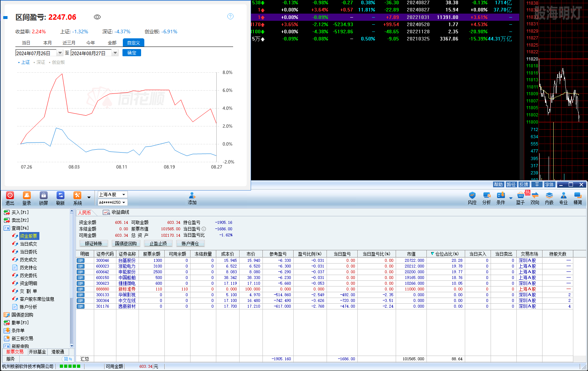588x371 pixels.
Task: Sort by 仓位占比(%) column header arrow
Action: 433,254
